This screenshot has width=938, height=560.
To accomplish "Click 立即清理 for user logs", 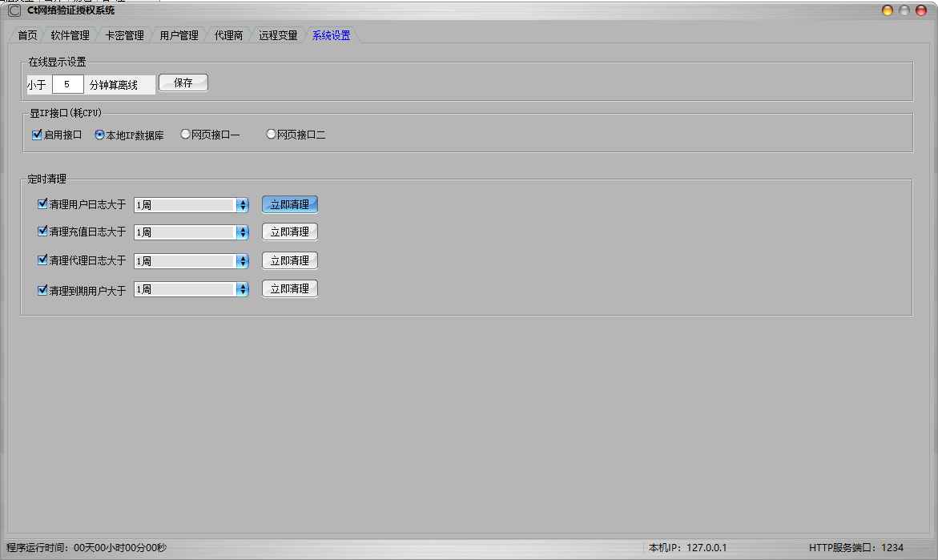I will pos(289,204).
